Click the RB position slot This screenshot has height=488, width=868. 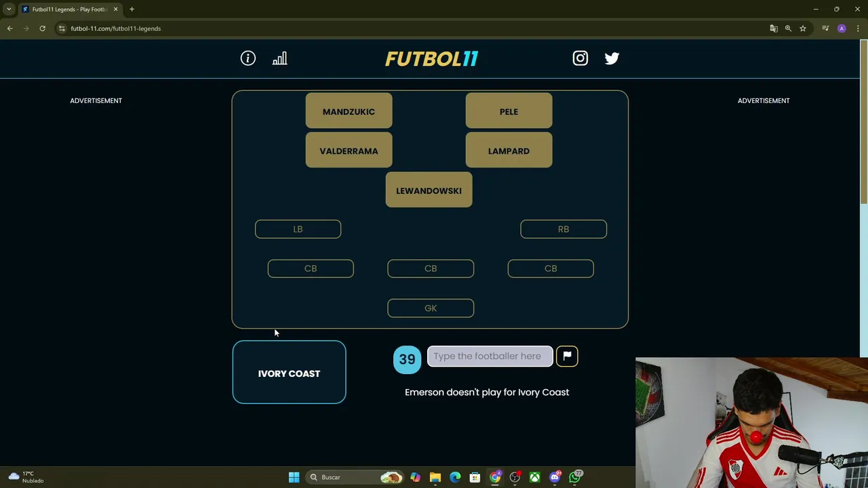tap(564, 229)
